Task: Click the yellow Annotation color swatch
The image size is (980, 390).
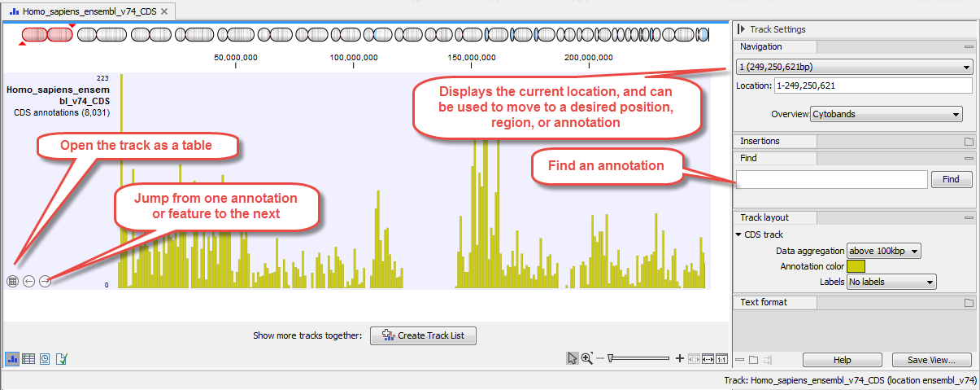Action: [x=856, y=266]
